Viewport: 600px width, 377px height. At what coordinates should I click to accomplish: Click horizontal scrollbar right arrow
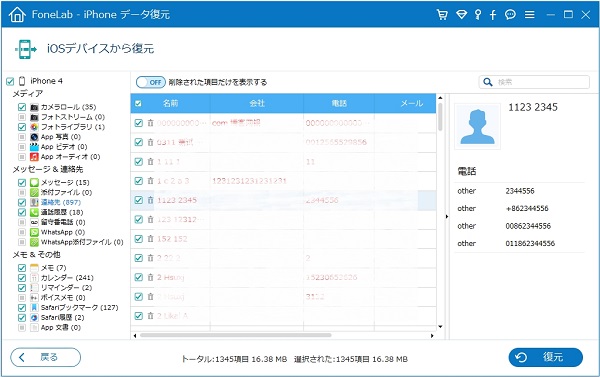tap(432, 336)
